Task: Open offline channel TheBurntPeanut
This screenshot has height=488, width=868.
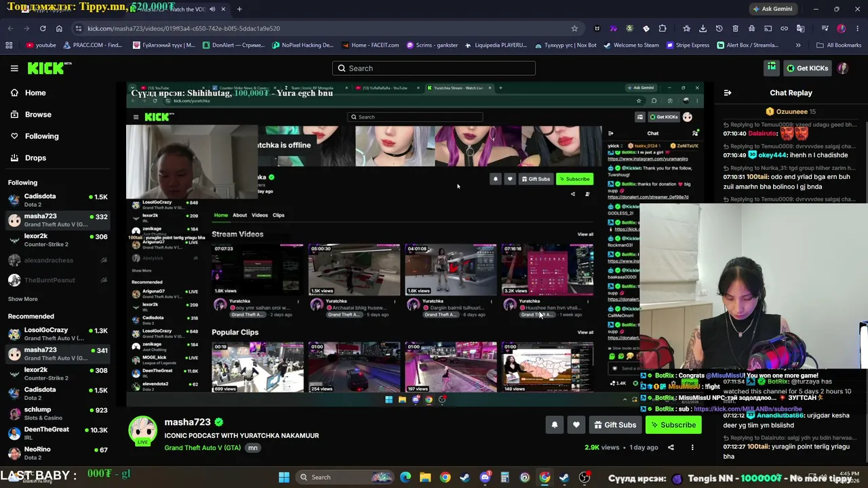Action: (x=58, y=280)
